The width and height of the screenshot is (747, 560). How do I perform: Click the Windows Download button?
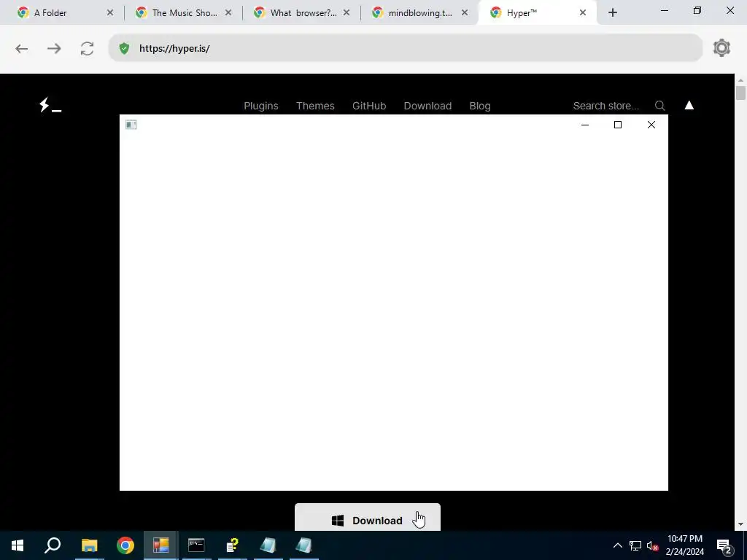point(368,517)
